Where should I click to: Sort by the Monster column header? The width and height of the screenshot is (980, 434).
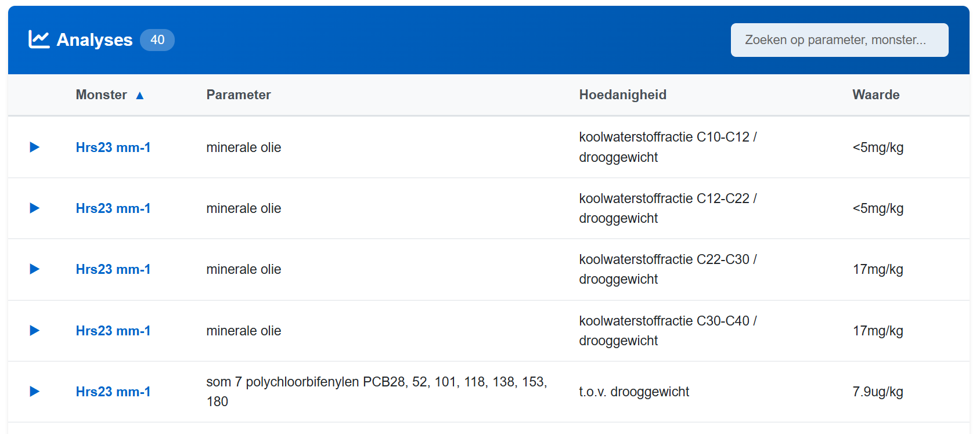tap(102, 95)
